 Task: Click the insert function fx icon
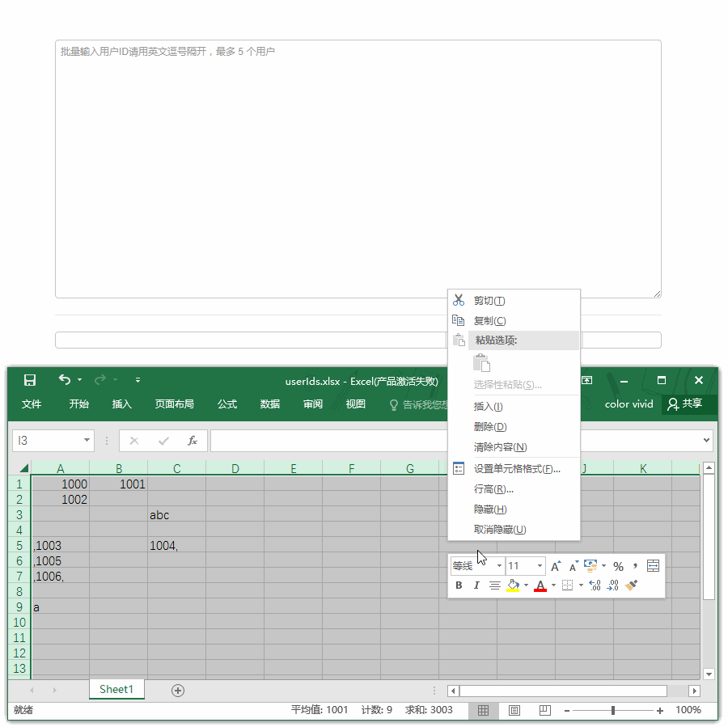193,441
